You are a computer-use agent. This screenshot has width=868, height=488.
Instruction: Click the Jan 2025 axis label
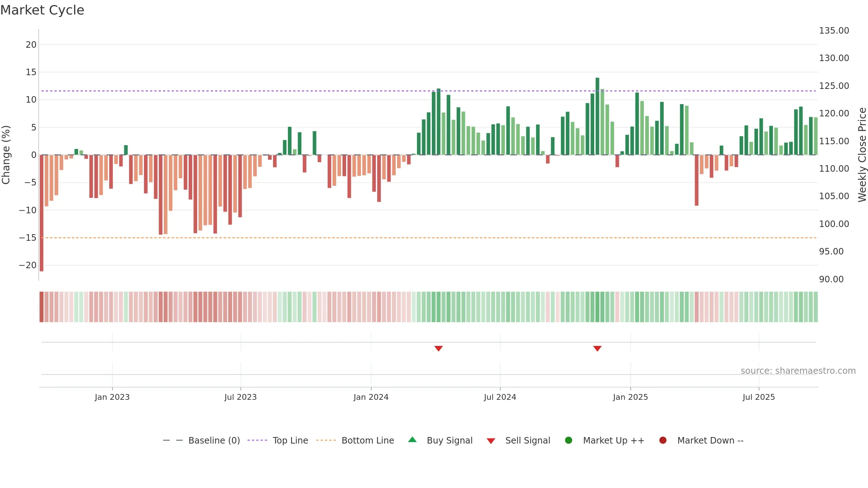coord(630,397)
